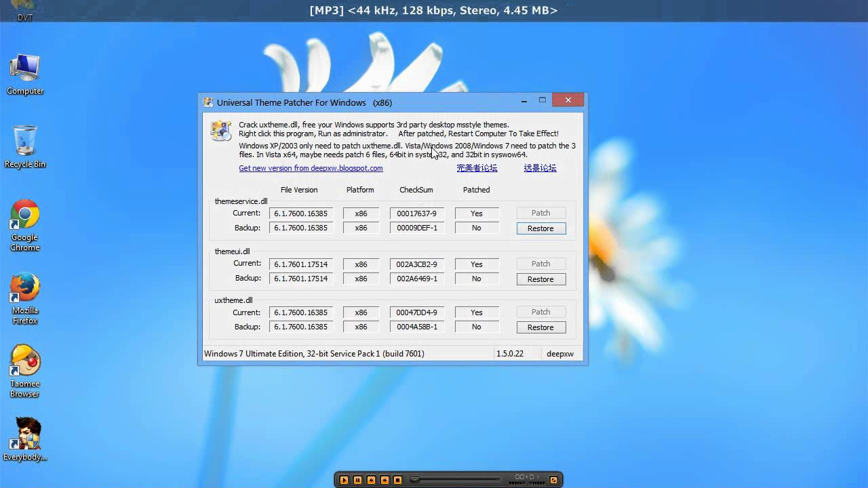Click the MP3 info overlay text at top
868x488 pixels.
[x=433, y=10]
